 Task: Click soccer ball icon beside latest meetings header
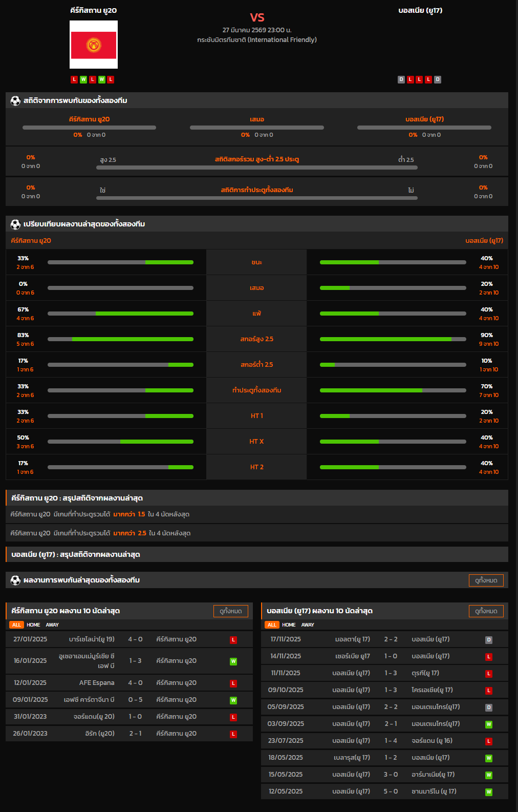(x=15, y=580)
